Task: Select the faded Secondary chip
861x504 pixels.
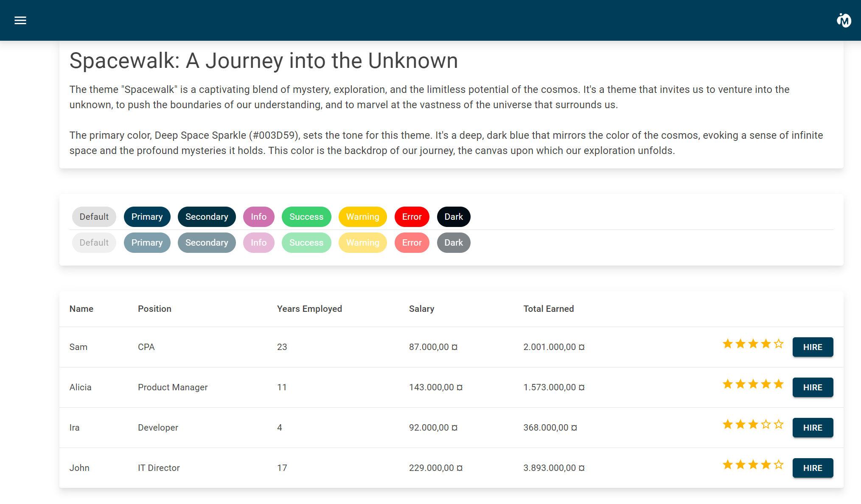Action: point(207,243)
